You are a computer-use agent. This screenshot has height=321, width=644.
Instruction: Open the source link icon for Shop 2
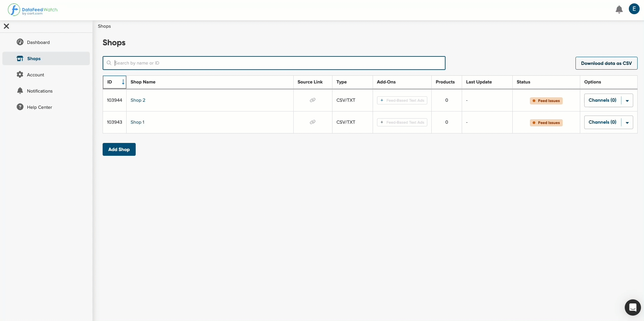[313, 100]
